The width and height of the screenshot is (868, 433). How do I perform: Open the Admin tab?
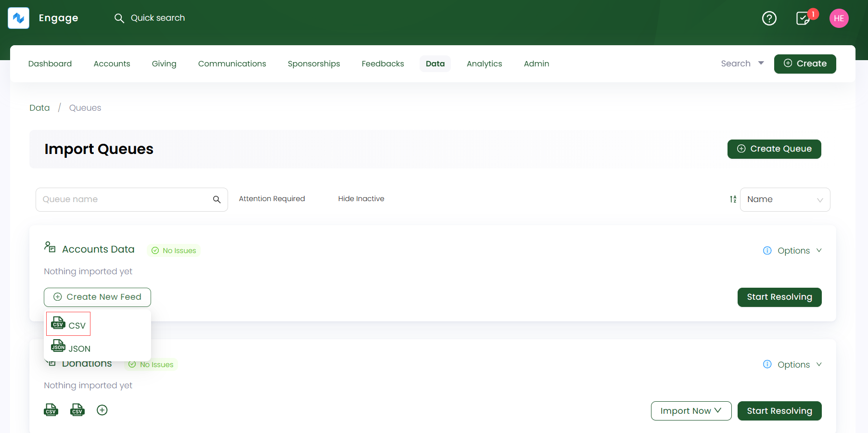coord(536,64)
